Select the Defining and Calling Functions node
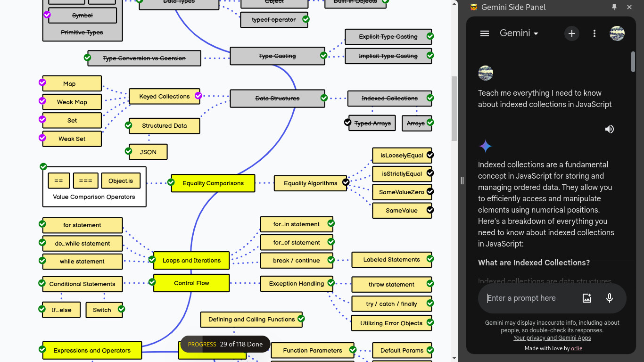 pyautogui.click(x=252, y=320)
